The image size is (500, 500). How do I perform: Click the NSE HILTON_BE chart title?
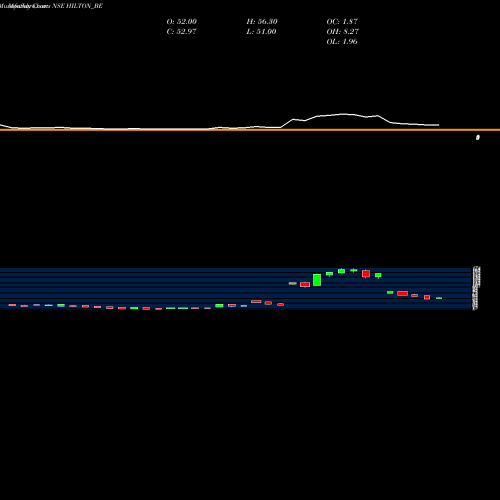pos(77,6)
